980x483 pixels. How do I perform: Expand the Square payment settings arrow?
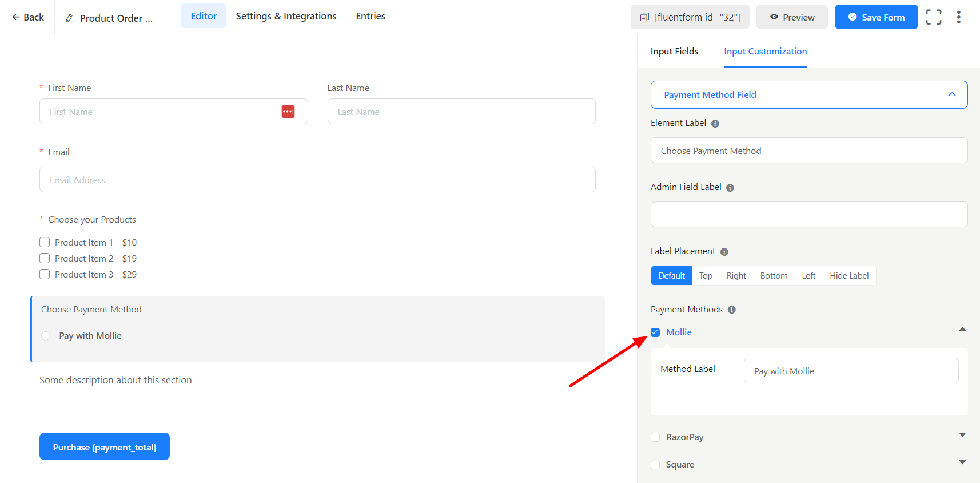click(x=962, y=462)
